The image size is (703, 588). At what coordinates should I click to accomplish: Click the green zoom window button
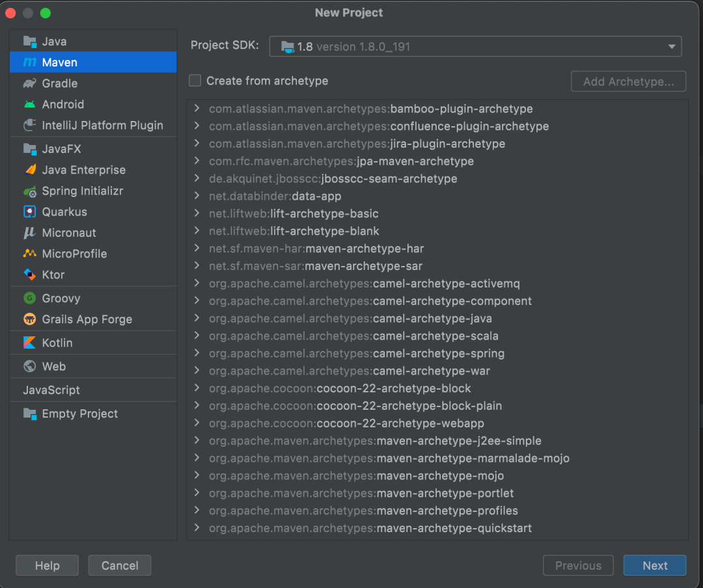pyautogui.click(x=46, y=13)
